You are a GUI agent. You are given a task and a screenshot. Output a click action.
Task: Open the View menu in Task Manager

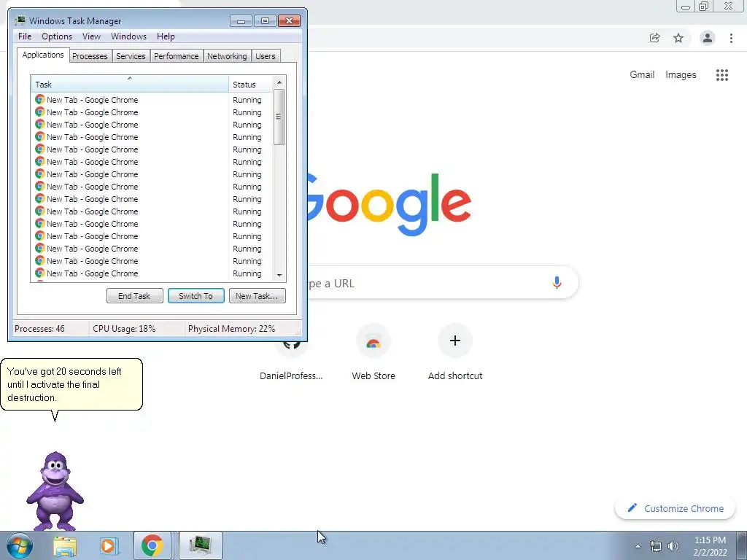pyautogui.click(x=91, y=36)
